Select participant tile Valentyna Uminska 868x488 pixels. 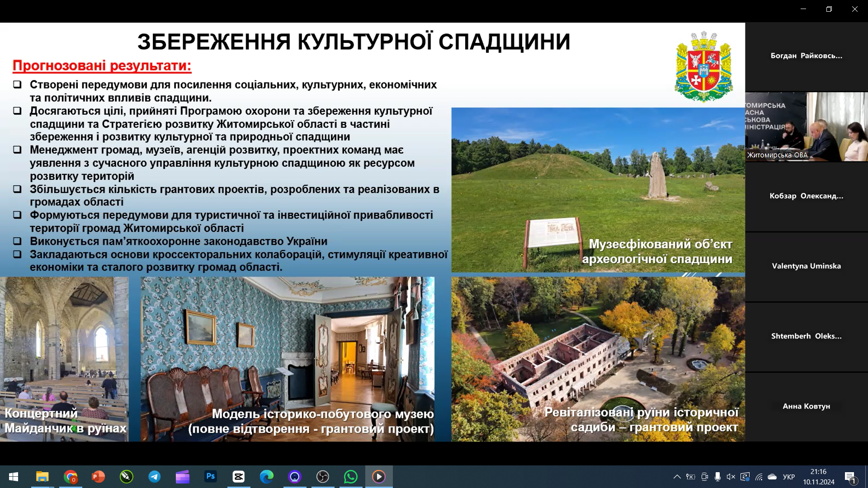pos(807,266)
